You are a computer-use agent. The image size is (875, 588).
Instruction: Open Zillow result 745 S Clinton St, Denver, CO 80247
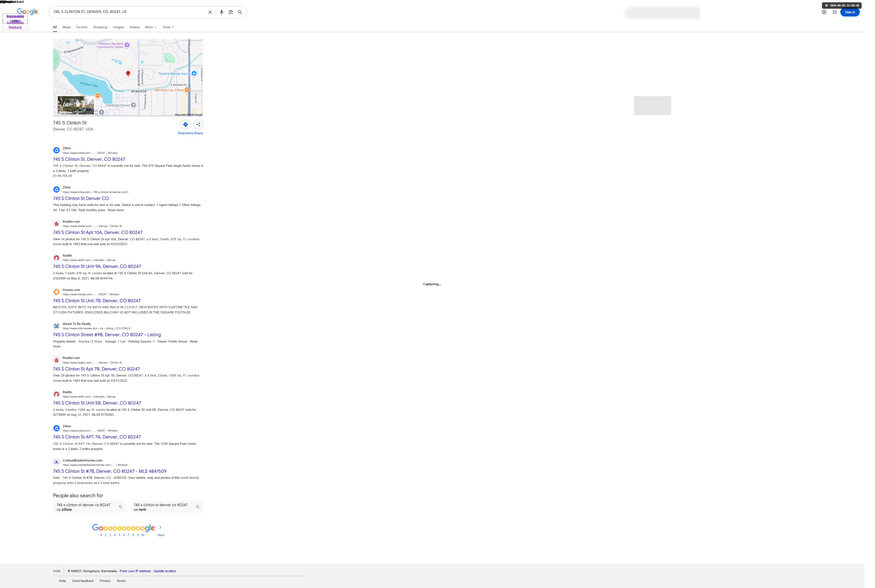point(89,159)
